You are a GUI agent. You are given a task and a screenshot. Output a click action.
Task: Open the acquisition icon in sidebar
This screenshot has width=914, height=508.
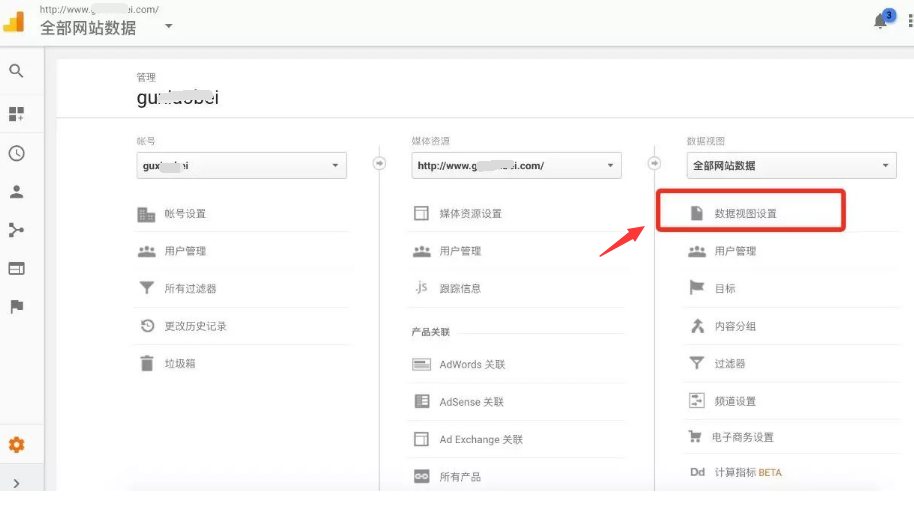click(16, 230)
